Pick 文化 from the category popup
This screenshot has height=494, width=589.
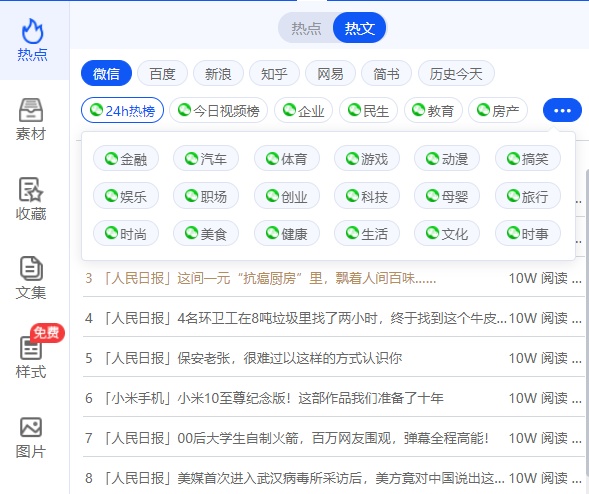click(x=447, y=233)
